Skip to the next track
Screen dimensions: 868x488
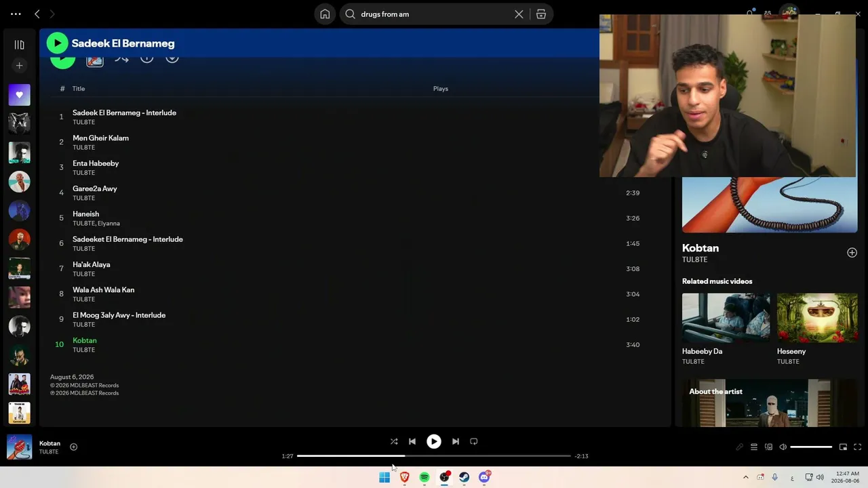[456, 441]
